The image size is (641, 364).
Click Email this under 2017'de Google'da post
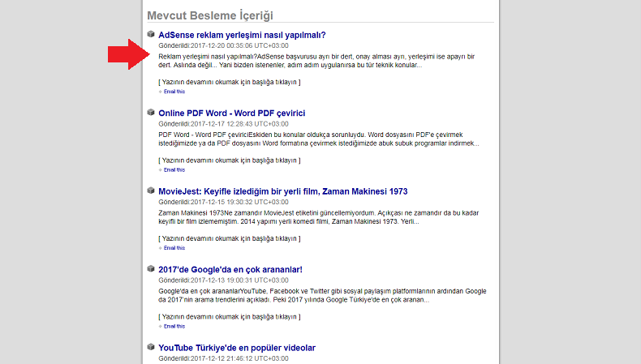tap(174, 327)
